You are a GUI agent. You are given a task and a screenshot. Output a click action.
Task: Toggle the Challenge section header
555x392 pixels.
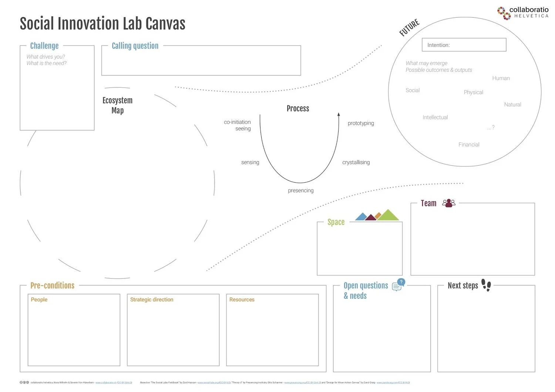[x=44, y=45]
